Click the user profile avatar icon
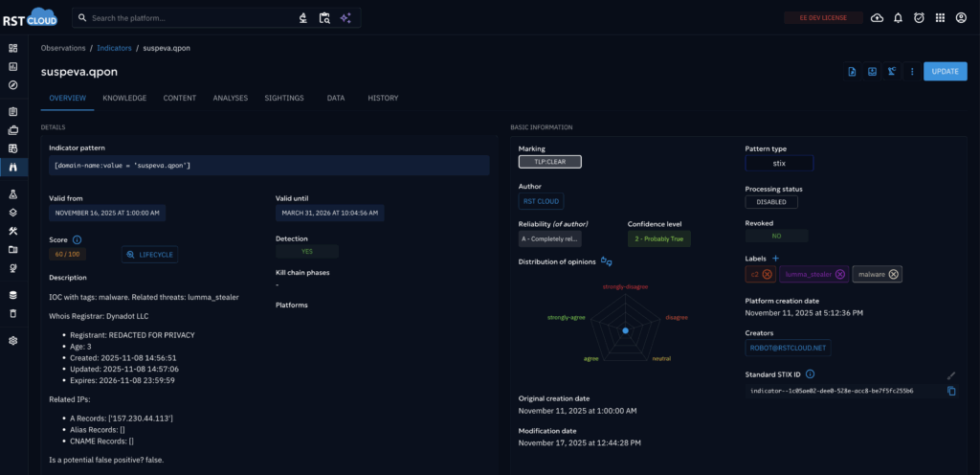 click(x=961, y=17)
